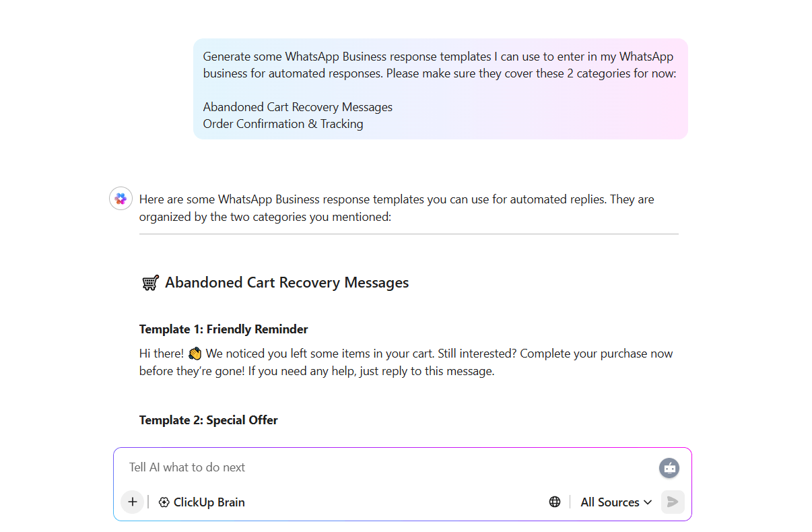This screenshot has height=532, width=812.
Task: Open the All Sources dropdown
Action: click(x=615, y=502)
